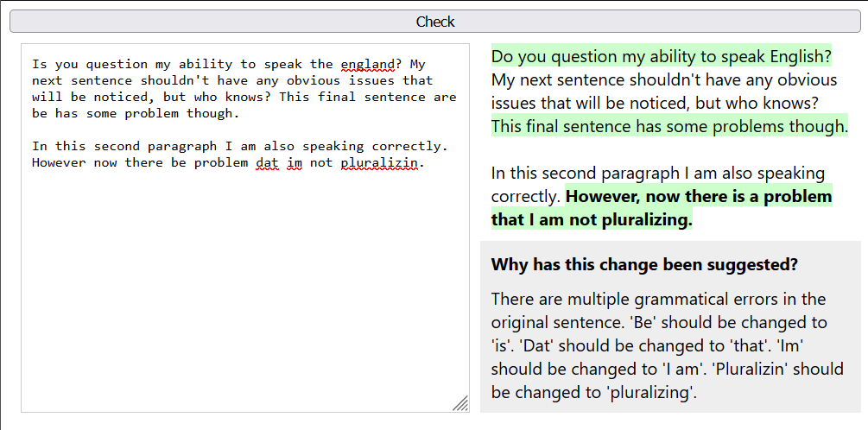Screen dimensions: 868x430
Task: Click the explanation text 'There are multiple grammatical errors'
Action: click(637, 300)
